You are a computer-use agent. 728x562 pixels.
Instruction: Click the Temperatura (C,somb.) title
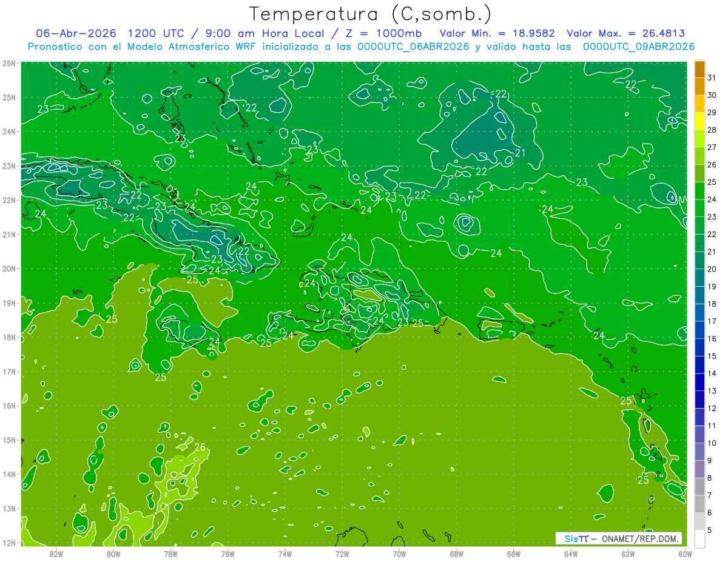pos(370,13)
